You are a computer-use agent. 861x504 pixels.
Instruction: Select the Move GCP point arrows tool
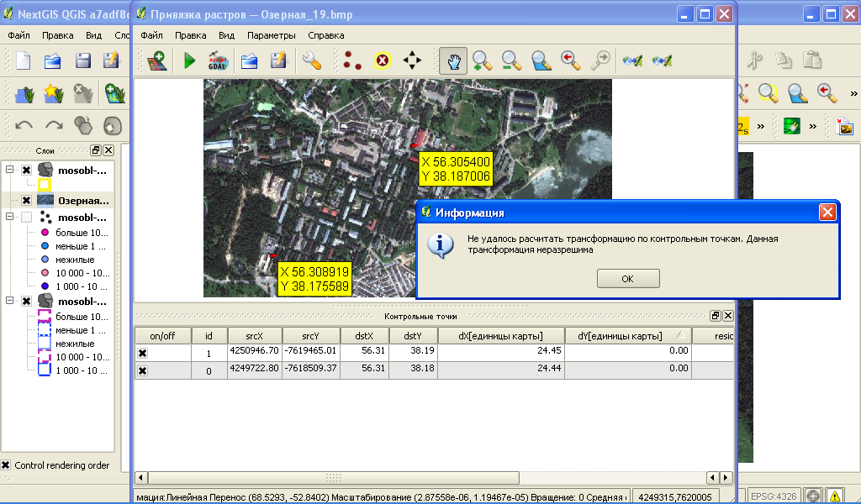point(412,60)
